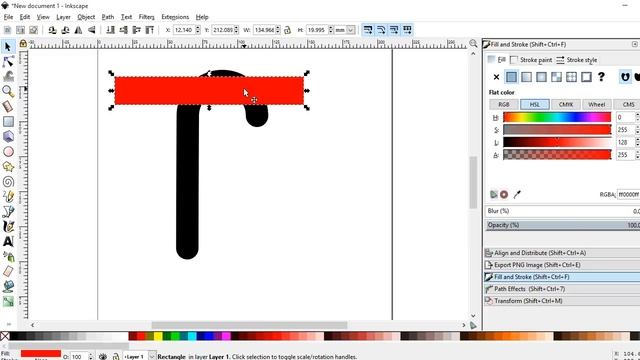The height and width of the screenshot is (360, 640).
Task: Open the Extensions menu
Action: tap(175, 17)
